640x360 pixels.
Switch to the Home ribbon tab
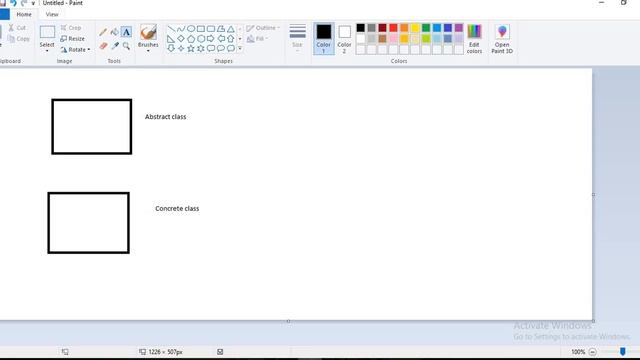tap(24, 14)
